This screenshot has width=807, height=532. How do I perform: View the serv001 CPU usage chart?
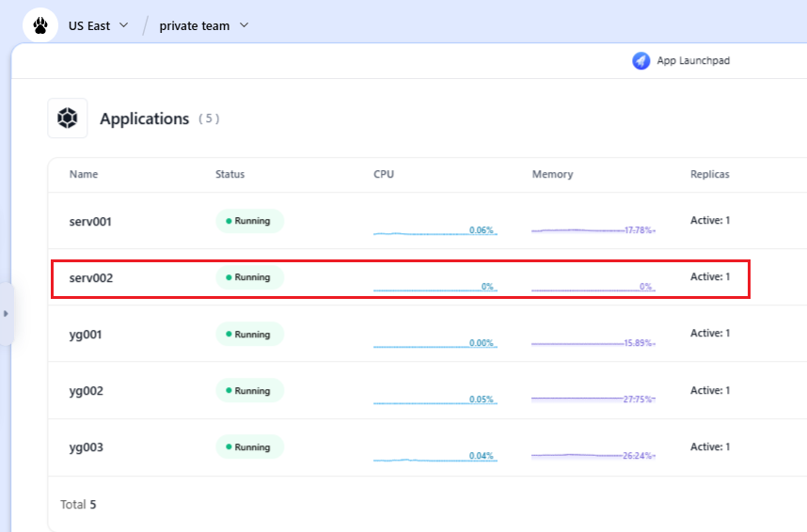435,231
